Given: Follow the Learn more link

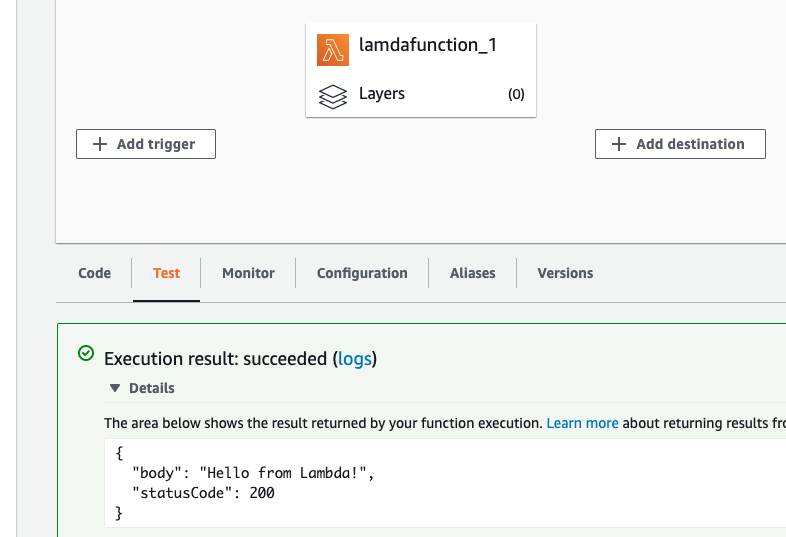Looking at the screenshot, I should (x=582, y=423).
